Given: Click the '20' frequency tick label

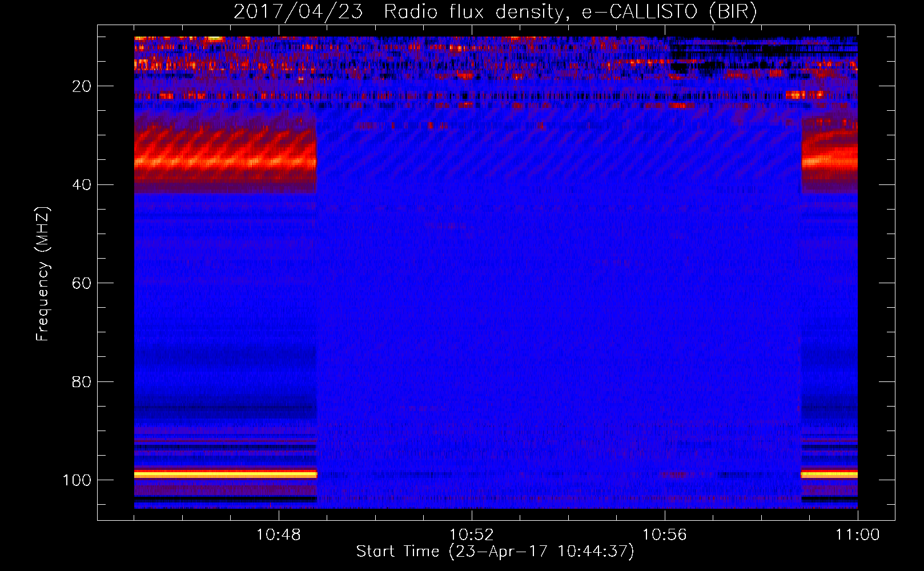Looking at the screenshot, I should coord(82,86).
